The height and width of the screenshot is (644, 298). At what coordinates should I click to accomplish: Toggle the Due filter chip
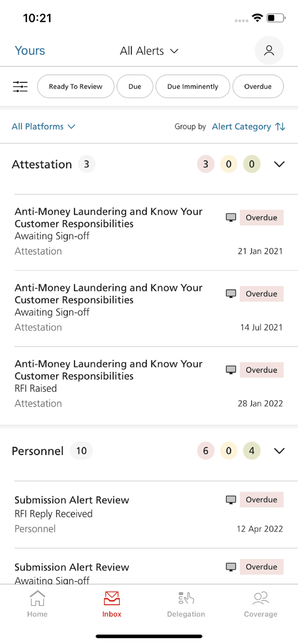click(x=135, y=86)
